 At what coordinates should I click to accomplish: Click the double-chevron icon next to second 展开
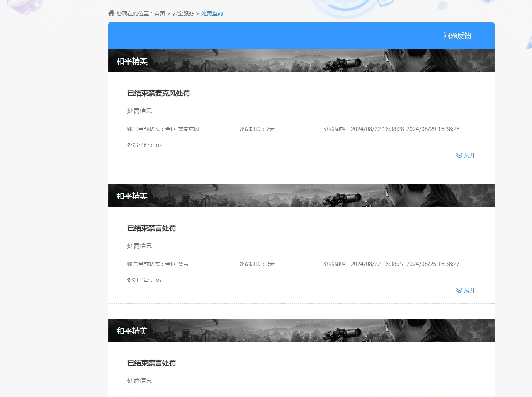pos(459,290)
